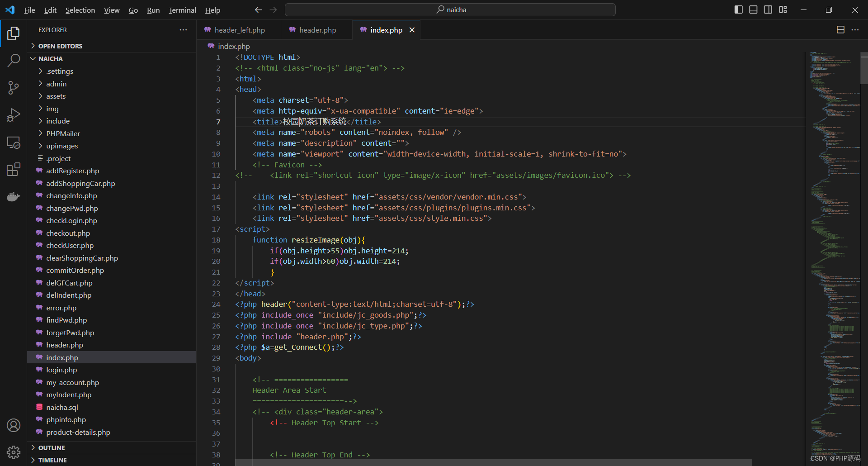
Task: Click the VS Code logo icon
Action: pos(10,10)
